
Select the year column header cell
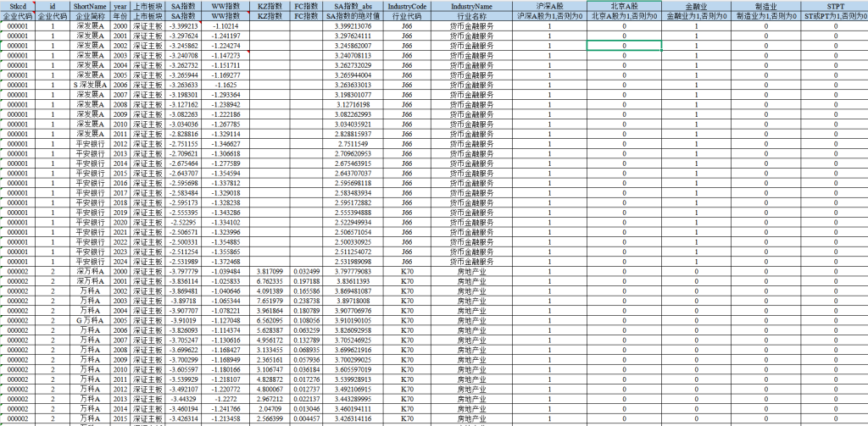pos(120,6)
